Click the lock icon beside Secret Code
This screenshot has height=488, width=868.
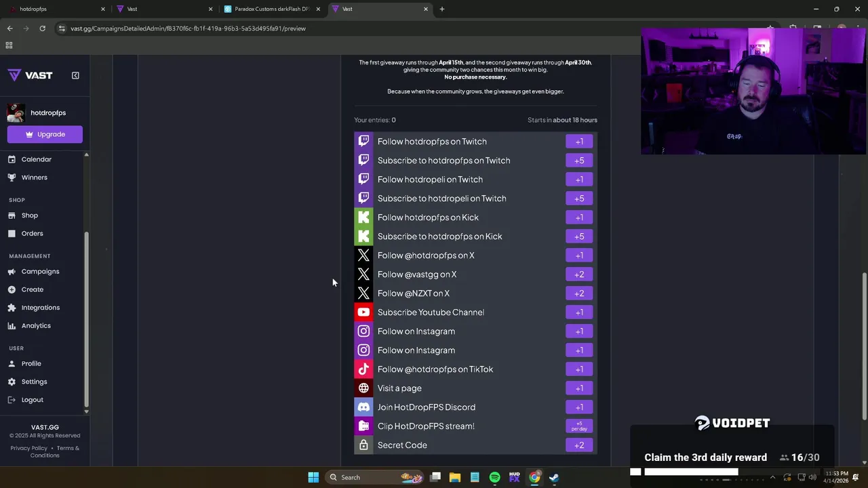point(363,445)
